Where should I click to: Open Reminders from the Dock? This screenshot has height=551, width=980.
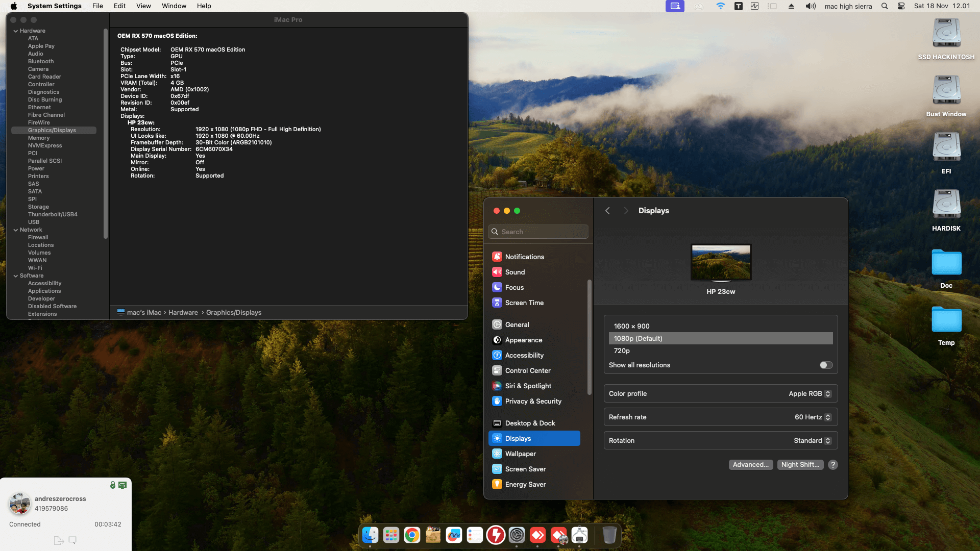[475, 535]
